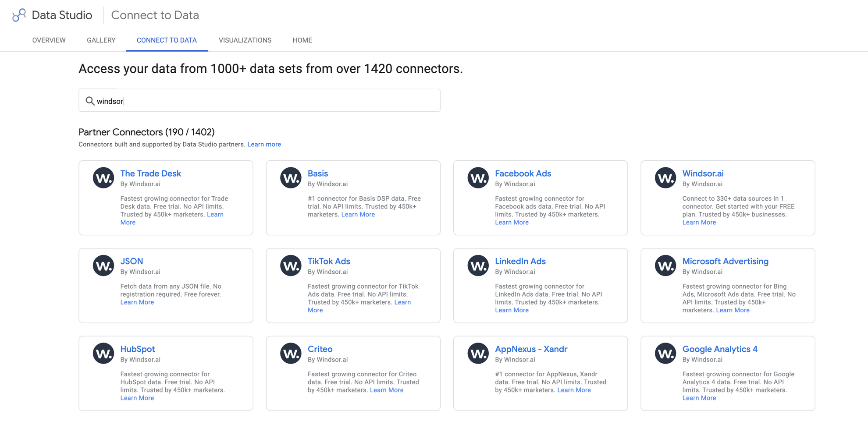Open the Criteo connector title

pos(320,349)
